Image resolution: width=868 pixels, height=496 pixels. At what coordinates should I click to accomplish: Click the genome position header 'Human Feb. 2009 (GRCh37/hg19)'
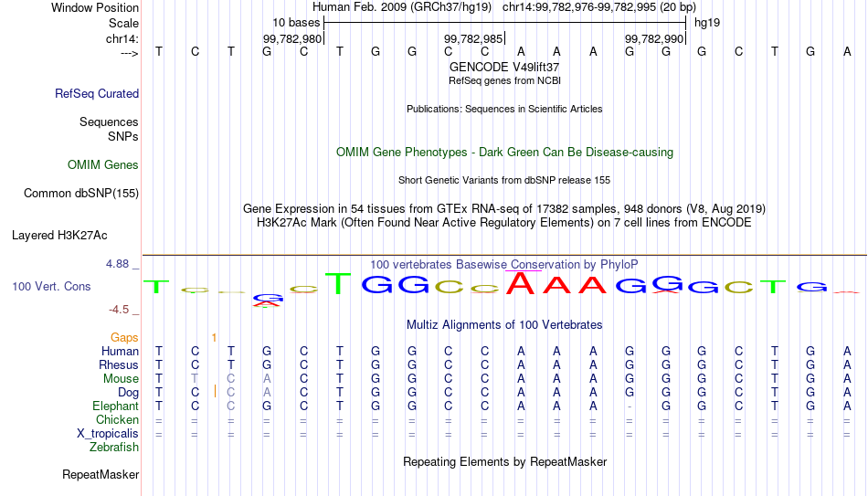[402, 7]
